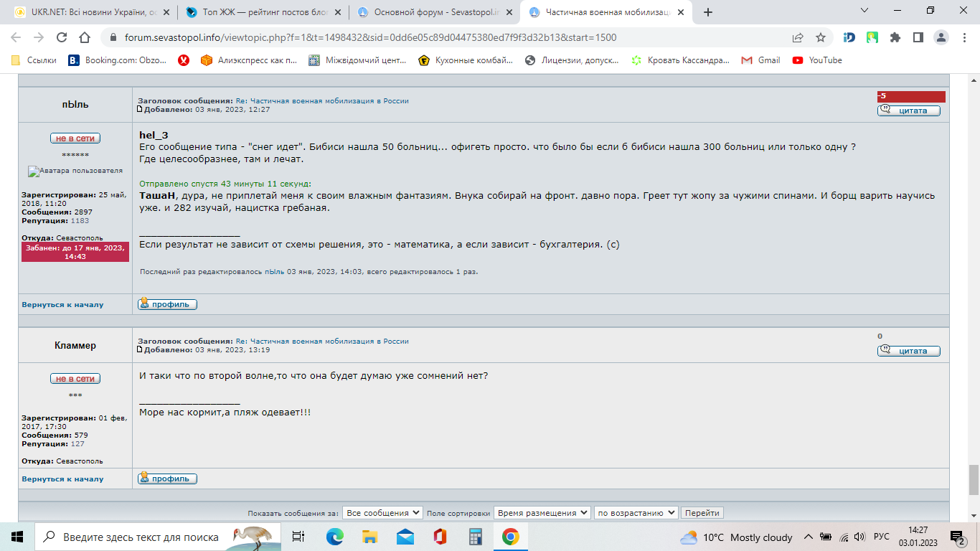
Task: Open File Explorer from taskbar
Action: [370, 537]
